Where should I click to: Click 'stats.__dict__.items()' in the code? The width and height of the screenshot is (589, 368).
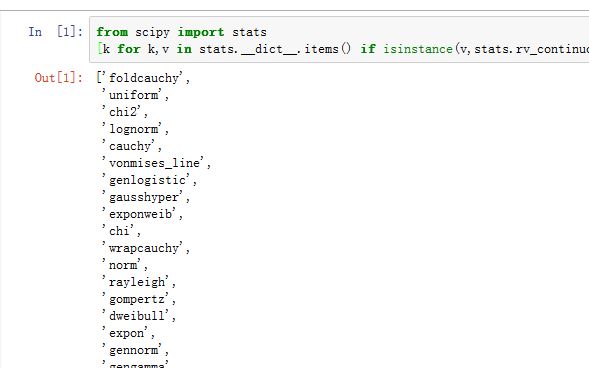point(275,49)
